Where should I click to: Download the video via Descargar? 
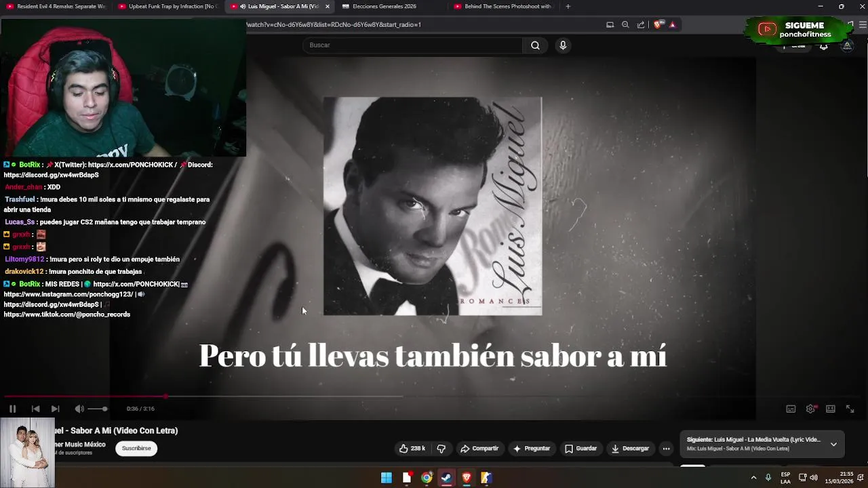631,449
